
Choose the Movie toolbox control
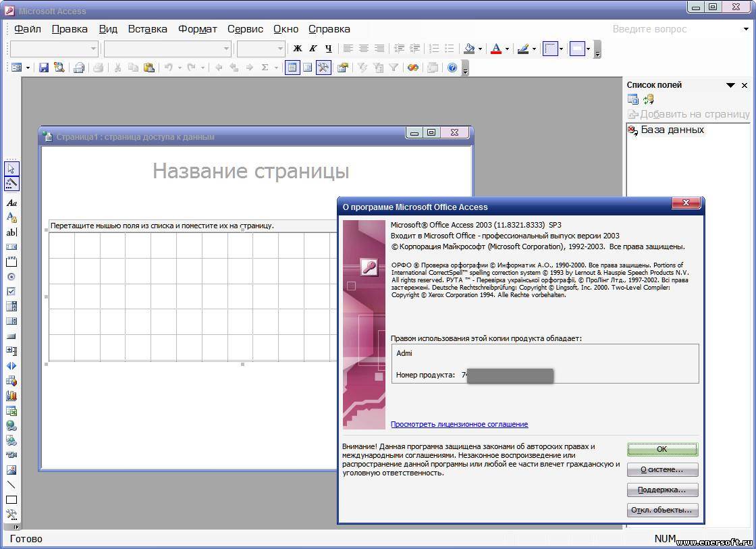pos(11,455)
